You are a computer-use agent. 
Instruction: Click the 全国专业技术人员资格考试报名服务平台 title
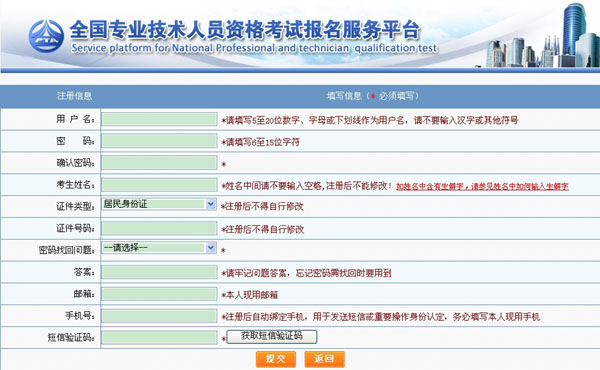tap(245, 30)
